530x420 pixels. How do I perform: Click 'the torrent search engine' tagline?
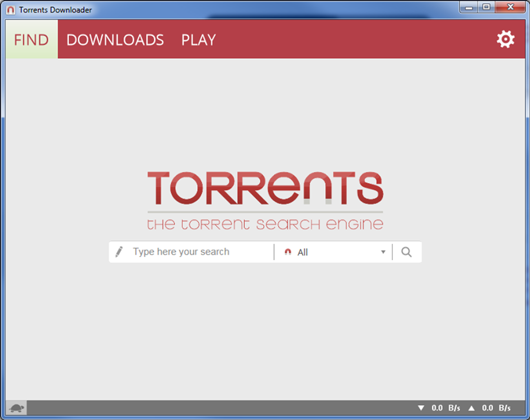coord(265,225)
